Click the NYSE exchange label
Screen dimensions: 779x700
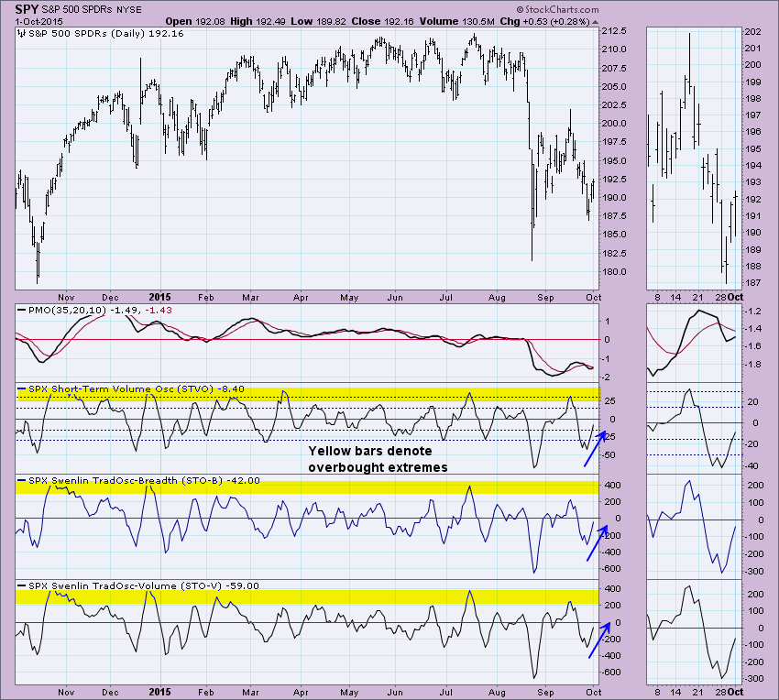tap(127, 10)
